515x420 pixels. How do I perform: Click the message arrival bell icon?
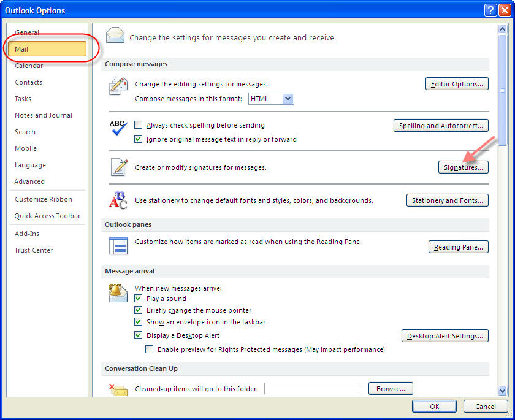[x=118, y=292]
